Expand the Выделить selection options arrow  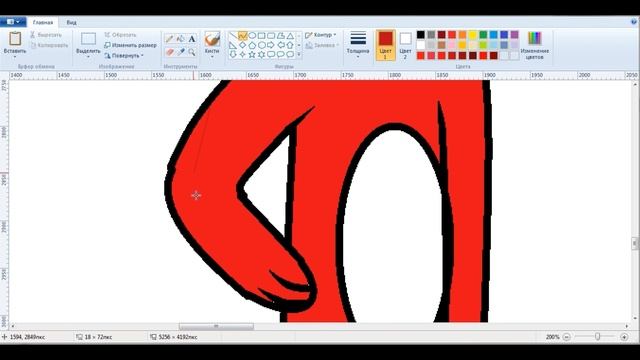pyautogui.click(x=88, y=57)
